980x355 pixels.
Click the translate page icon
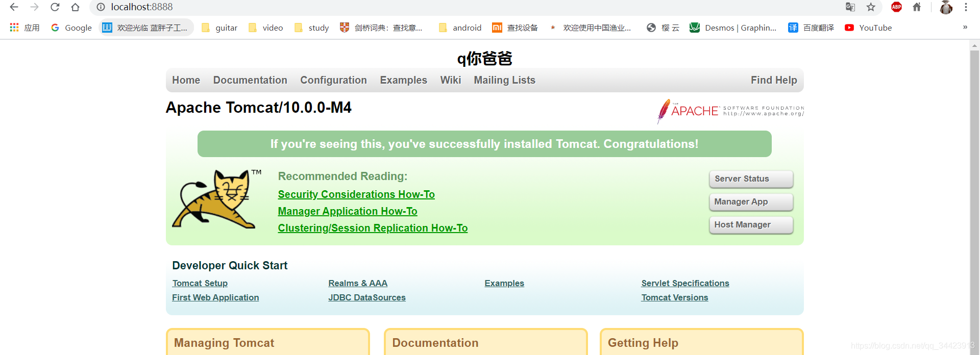[850, 7]
